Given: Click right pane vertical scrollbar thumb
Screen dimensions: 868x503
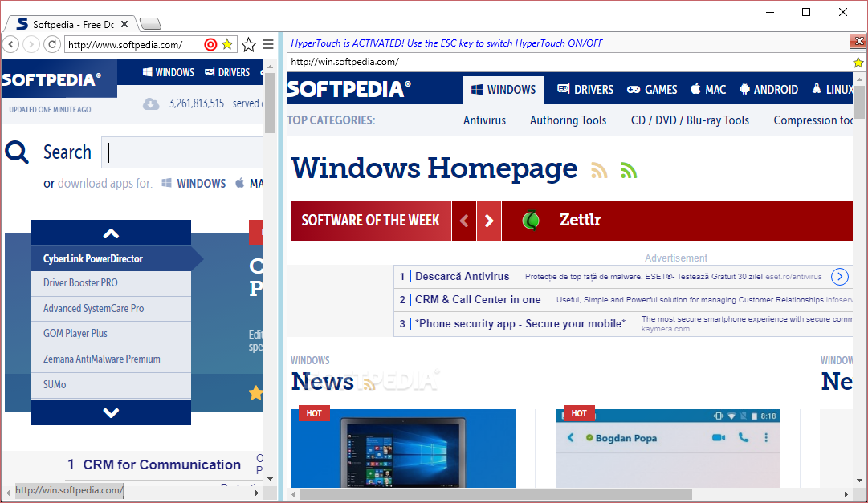Looking at the screenshot, I should (859, 101).
